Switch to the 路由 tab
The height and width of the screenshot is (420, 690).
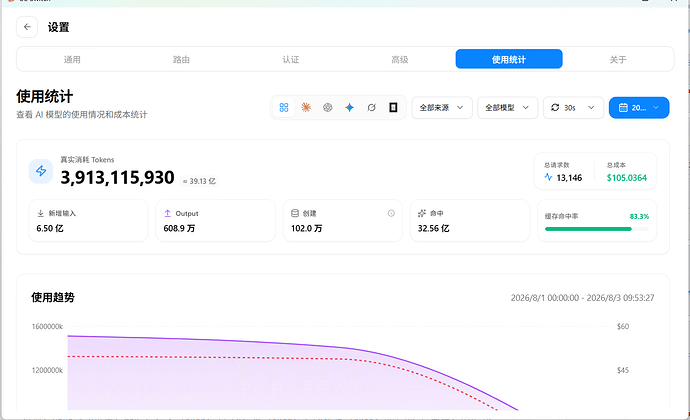181,59
